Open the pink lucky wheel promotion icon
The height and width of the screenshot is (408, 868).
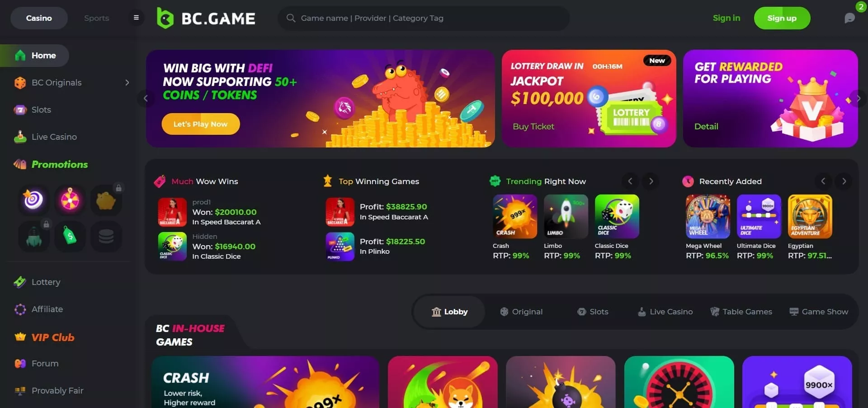pyautogui.click(x=70, y=200)
